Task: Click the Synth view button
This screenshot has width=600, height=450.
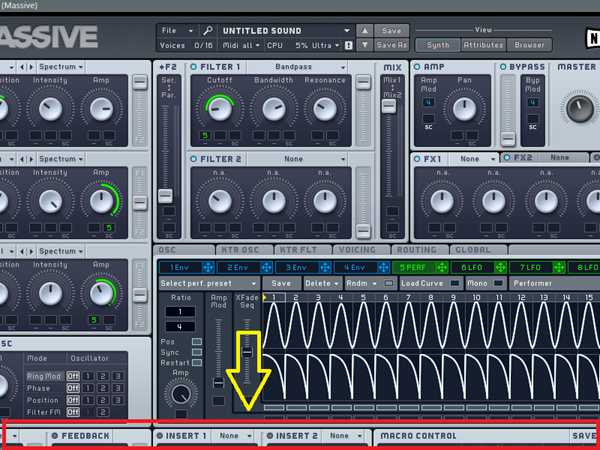Action: click(x=438, y=45)
